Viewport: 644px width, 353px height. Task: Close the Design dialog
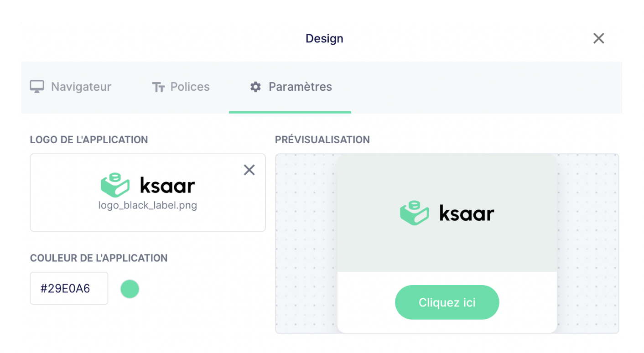coord(598,38)
